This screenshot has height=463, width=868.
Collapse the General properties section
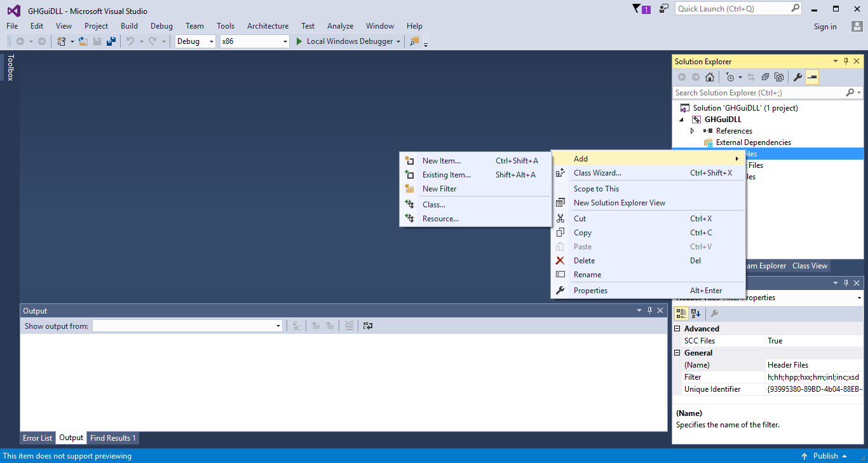point(677,353)
